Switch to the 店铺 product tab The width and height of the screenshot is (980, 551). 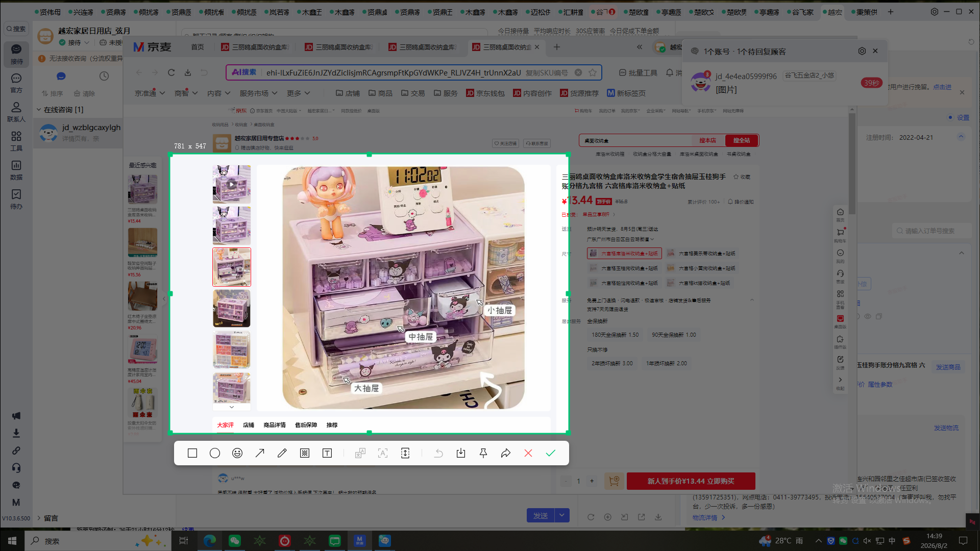[x=249, y=425]
